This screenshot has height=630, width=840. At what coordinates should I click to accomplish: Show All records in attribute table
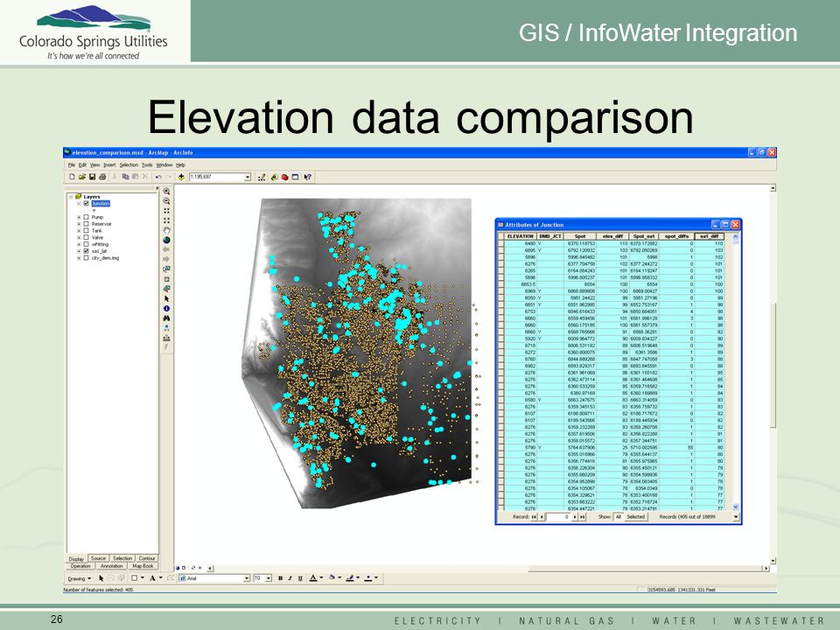coord(619,517)
